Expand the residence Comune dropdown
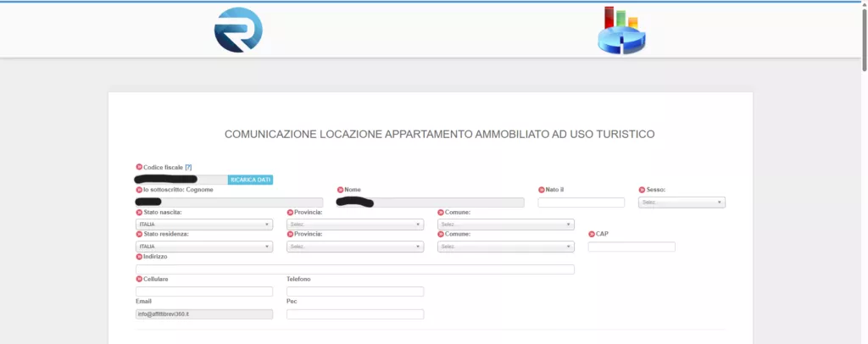Viewport: 868px width, 344px height. tap(505, 247)
